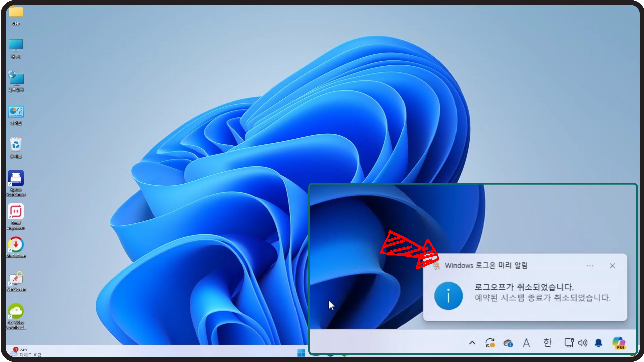644x362 pixels.
Task: Open the 제어판 control panel icon
Action: [16, 112]
